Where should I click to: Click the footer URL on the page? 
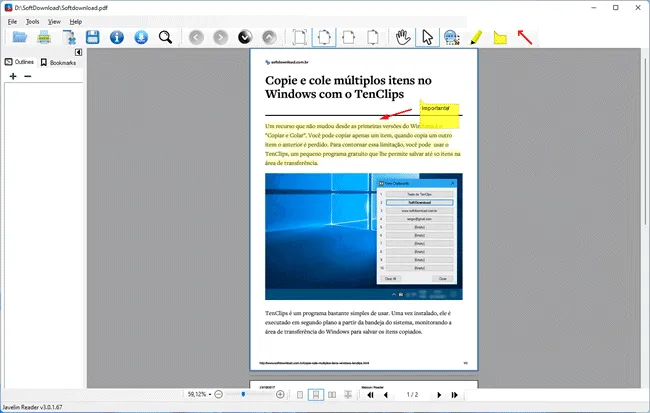coord(314,363)
